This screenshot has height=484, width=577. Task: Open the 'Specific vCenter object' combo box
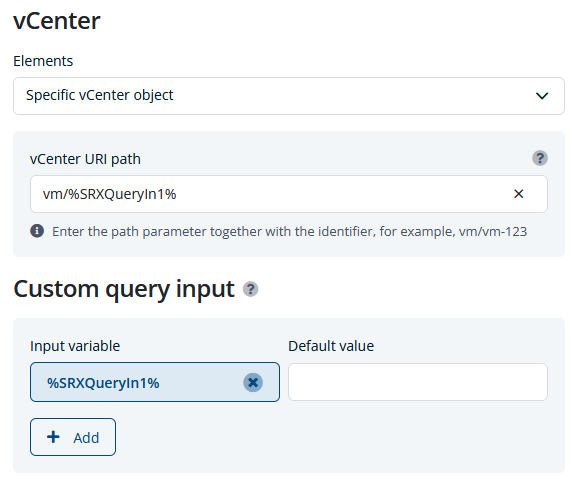coord(289,96)
